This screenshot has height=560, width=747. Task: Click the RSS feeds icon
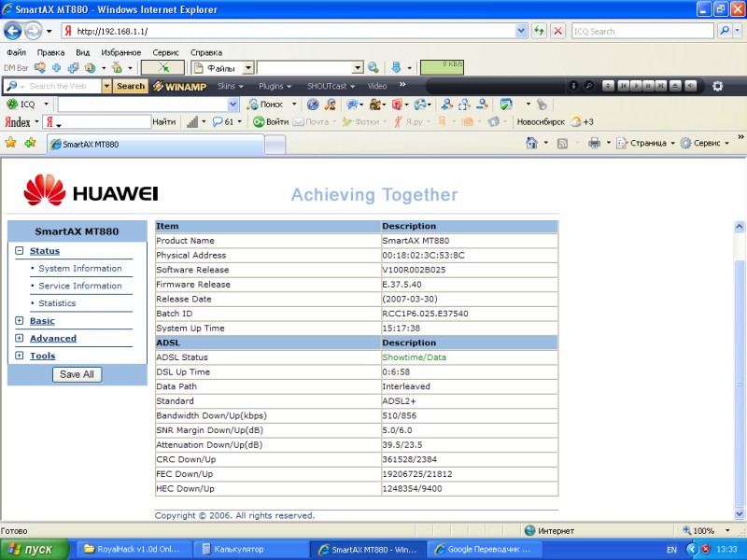[562, 143]
